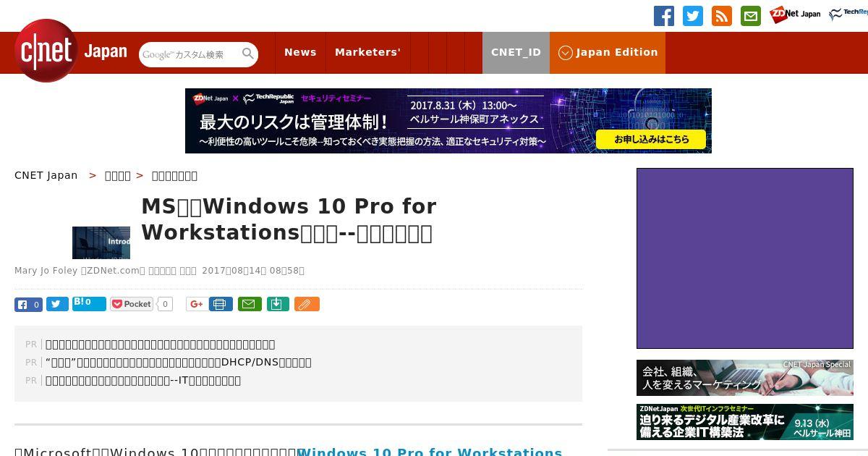Go to CNET Japan breadcrumb link
868x456 pixels.
(46, 175)
